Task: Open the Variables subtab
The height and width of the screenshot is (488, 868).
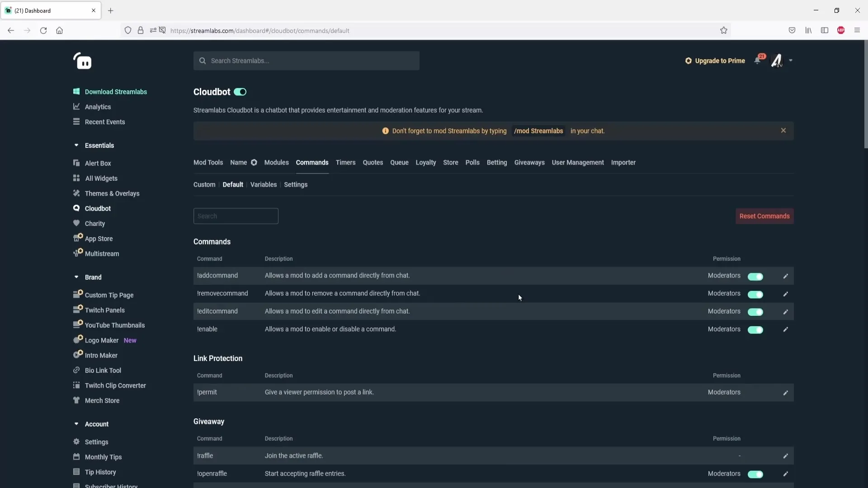Action: click(x=263, y=184)
